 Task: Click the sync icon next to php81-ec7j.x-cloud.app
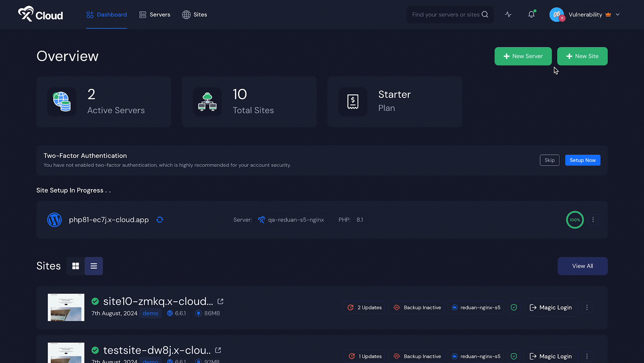tap(160, 220)
